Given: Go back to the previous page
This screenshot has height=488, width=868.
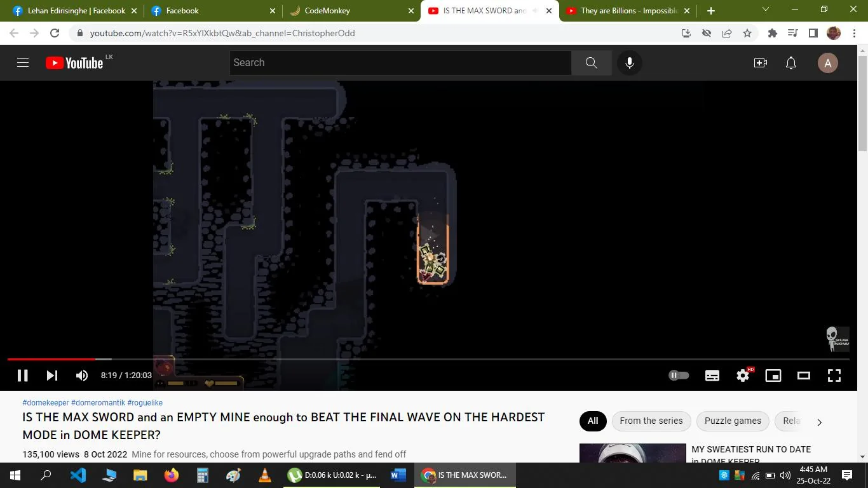Looking at the screenshot, I should coord(14,33).
